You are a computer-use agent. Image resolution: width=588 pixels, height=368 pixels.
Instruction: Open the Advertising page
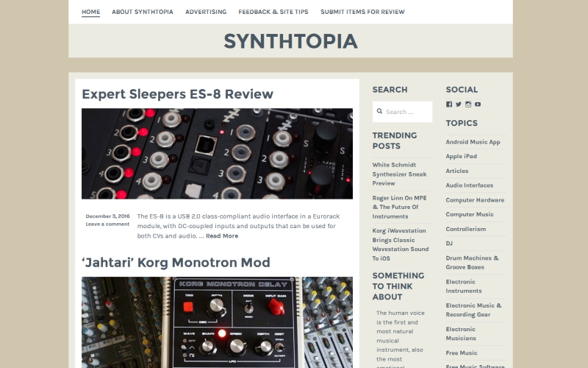(x=206, y=12)
